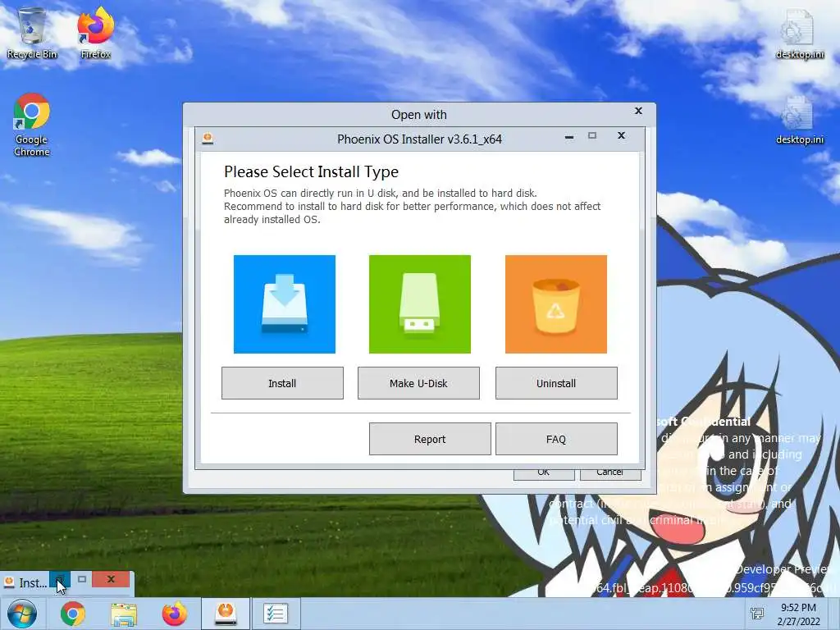Screen dimensions: 840x630
Task: Click the green USB U-Disk icon
Action: click(420, 304)
